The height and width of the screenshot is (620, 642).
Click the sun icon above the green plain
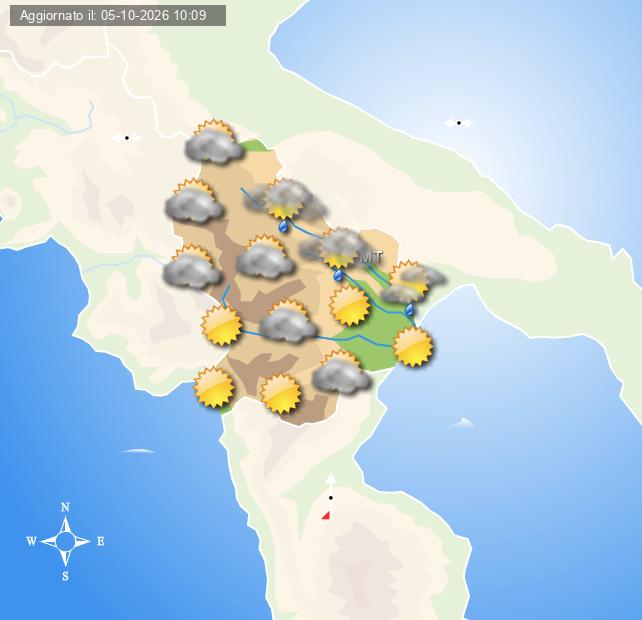pyautogui.click(x=350, y=305)
